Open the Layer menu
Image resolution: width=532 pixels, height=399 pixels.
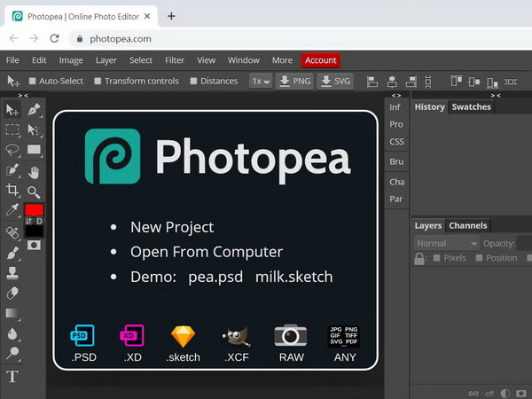click(106, 60)
